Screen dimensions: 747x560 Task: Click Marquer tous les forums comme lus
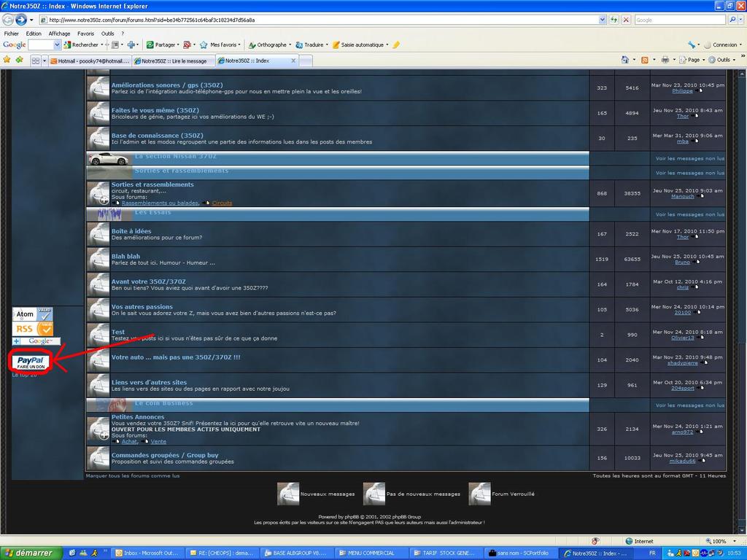pyautogui.click(x=132, y=475)
